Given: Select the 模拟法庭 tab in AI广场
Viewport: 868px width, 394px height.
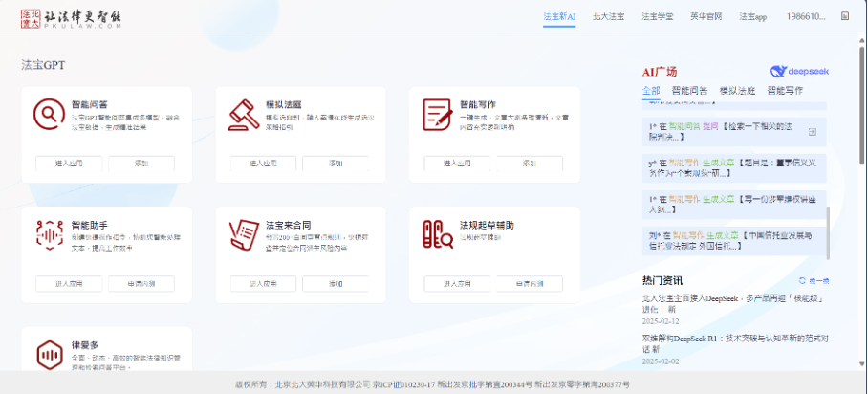Looking at the screenshot, I should (737, 90).
